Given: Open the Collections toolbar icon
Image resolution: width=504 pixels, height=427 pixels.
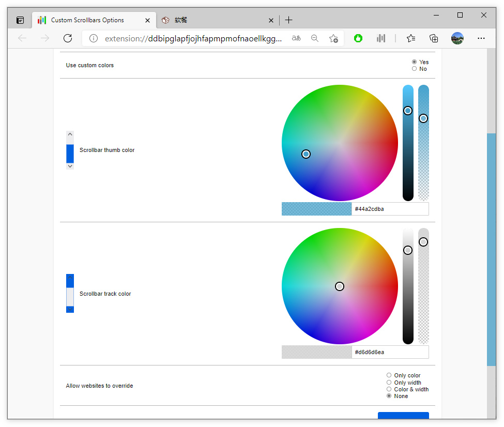Looking at the screenshot, I should click(x=434, y=38).
